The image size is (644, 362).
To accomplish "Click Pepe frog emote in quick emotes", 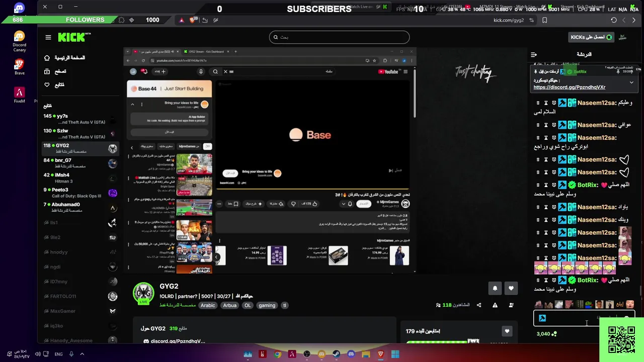I will (589, 304).
